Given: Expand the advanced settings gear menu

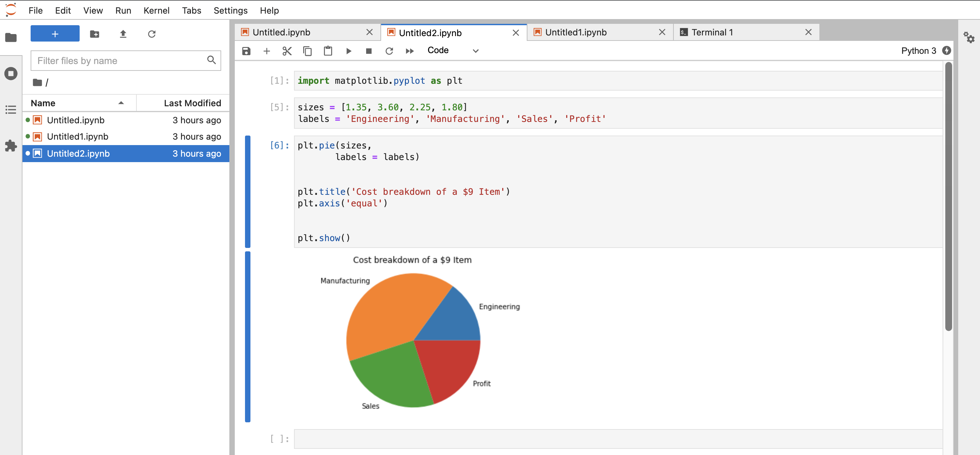Looking at the screenshot, I should [x=969, y=38].
